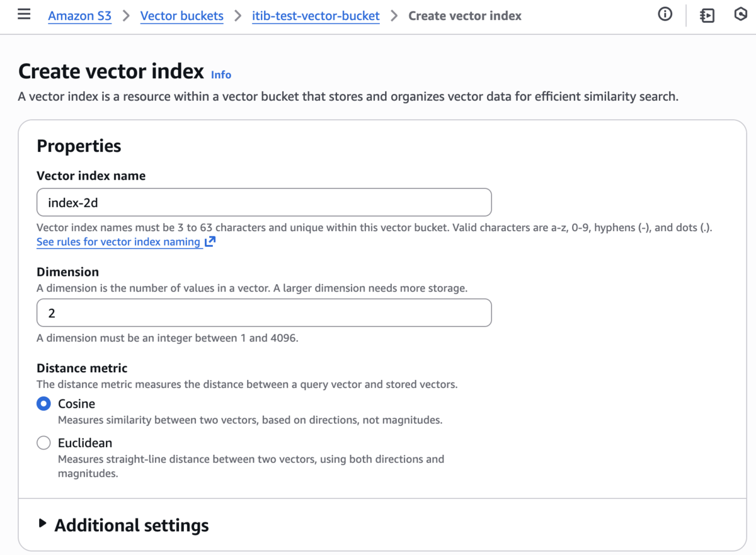Select the Cosine distance metric
The height and width of the screenshot is (555, 756).
pyautogui.click(x=43, y=404)
